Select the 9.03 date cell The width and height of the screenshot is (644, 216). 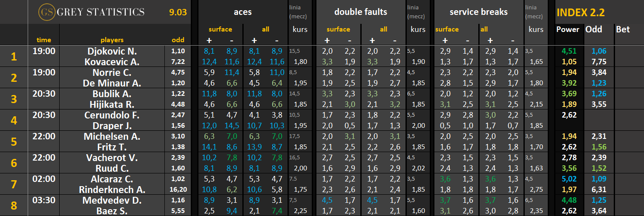(x=178, y=12)
